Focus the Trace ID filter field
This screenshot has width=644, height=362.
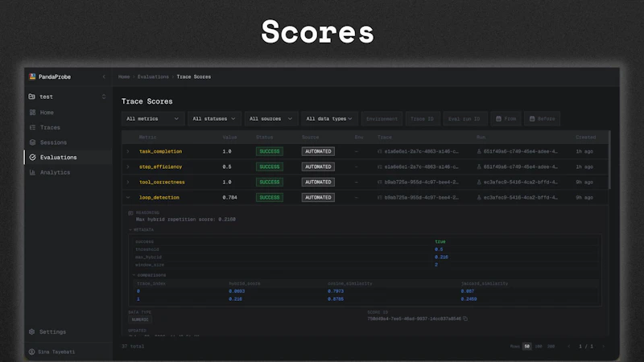[x=423, y=118]
